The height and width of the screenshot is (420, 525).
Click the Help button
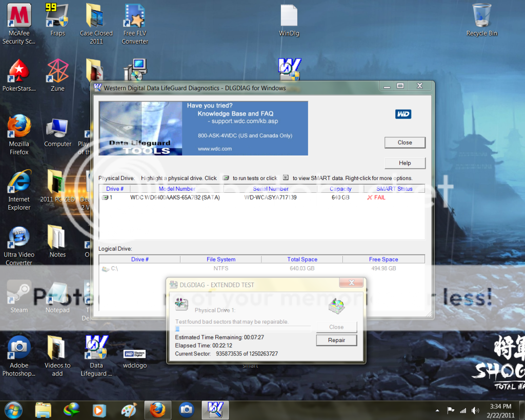(405, 163)
